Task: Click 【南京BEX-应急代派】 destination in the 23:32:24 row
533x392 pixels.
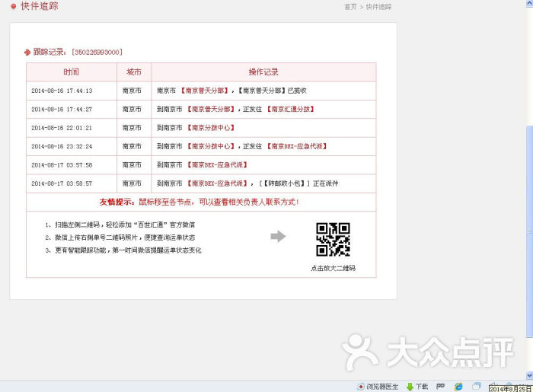Action: [297, 146]
